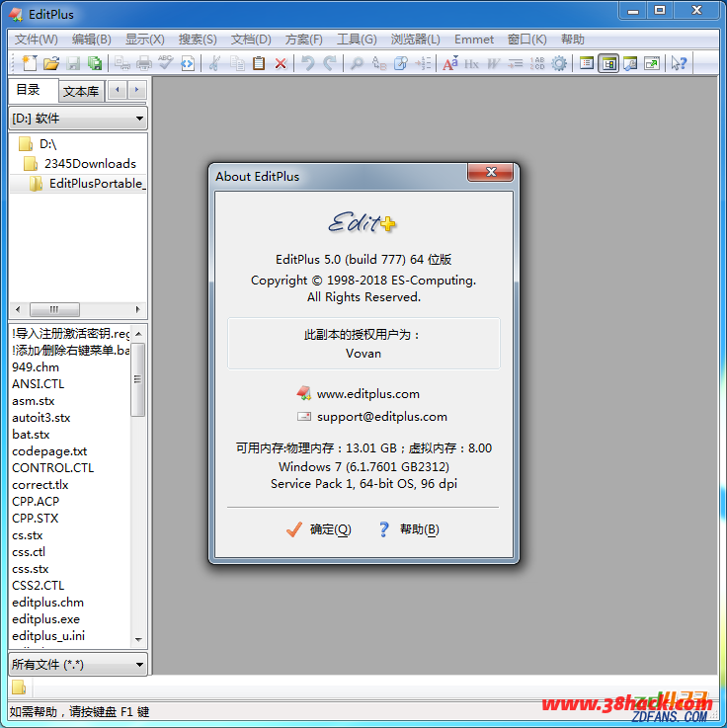
Task: Click 确定(Q) in About dialog
Action: tap(319, 529)
